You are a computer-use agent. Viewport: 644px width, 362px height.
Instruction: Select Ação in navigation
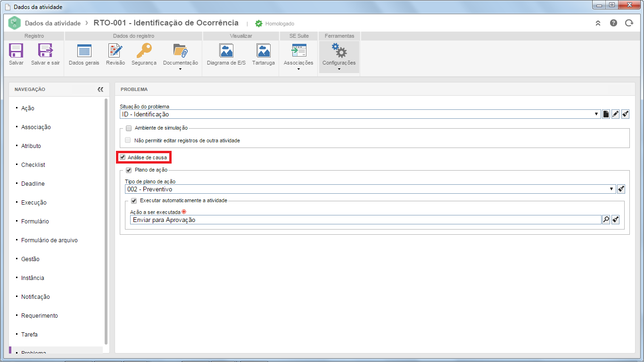28,108
